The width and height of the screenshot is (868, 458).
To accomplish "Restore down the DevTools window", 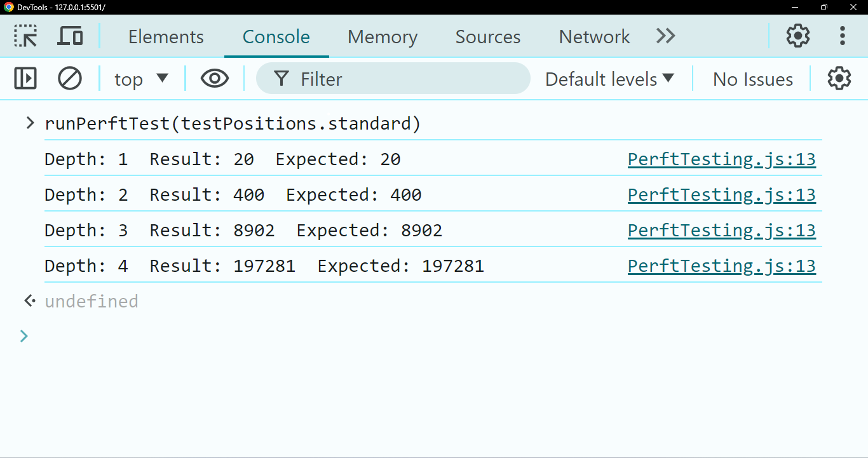I will pyautogui.click(x=824, y=7).
